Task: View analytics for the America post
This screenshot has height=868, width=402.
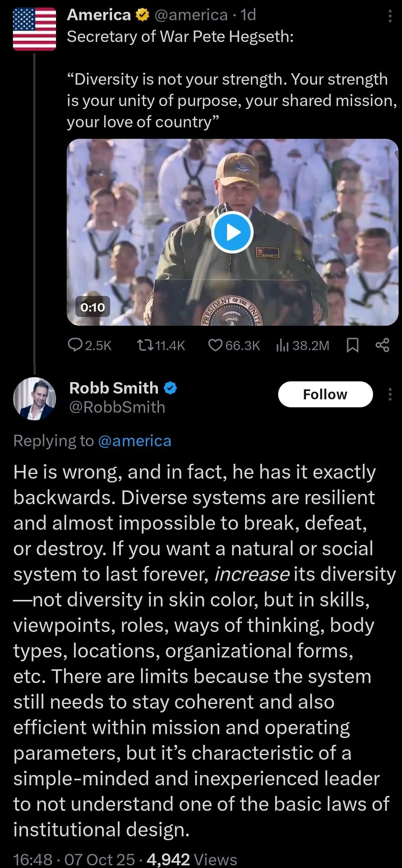Action: click(x=303, y=346)
